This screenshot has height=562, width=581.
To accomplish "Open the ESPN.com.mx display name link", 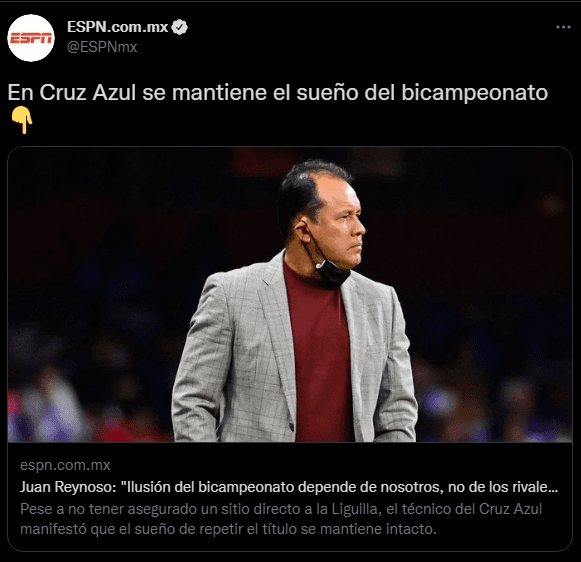I will coord(117,27).
